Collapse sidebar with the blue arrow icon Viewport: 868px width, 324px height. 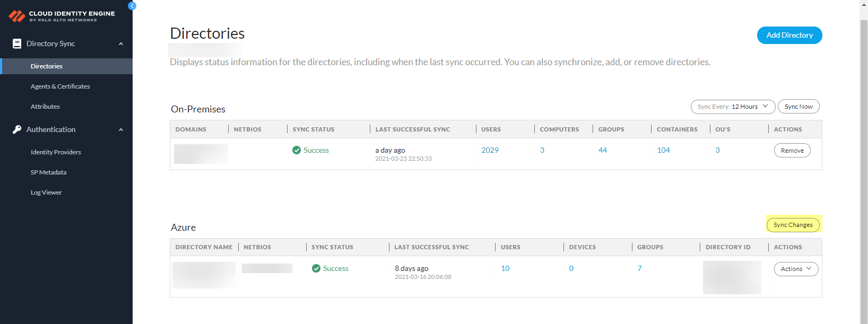coord(132,6)
